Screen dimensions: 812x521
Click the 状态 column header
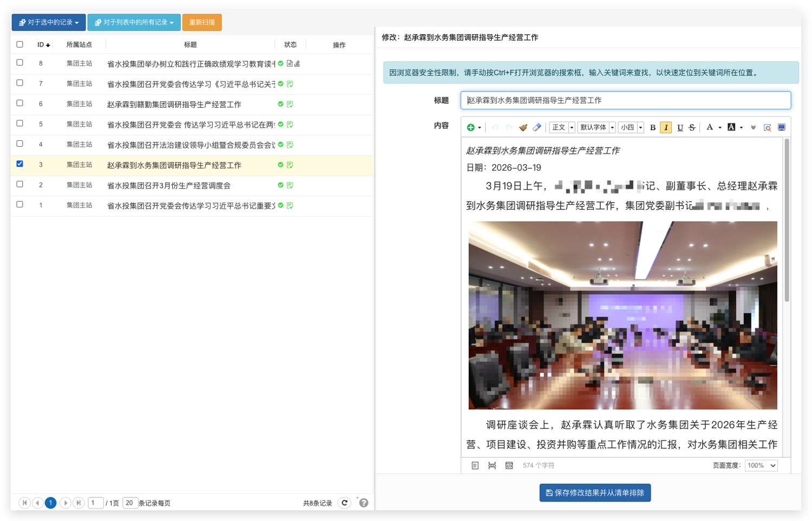point(290,45)
